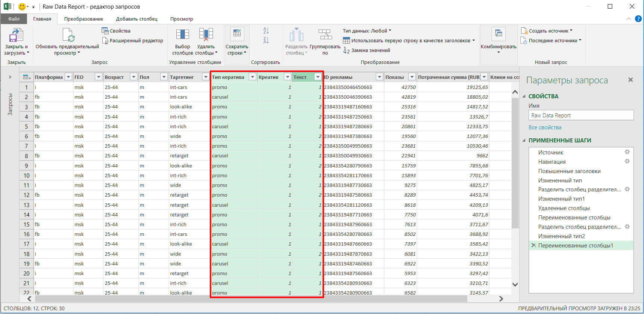Viewport: 644px width, 314px height.
Task: Open the Платформа column filter dropdown
Action: click(x=68, y=77)
